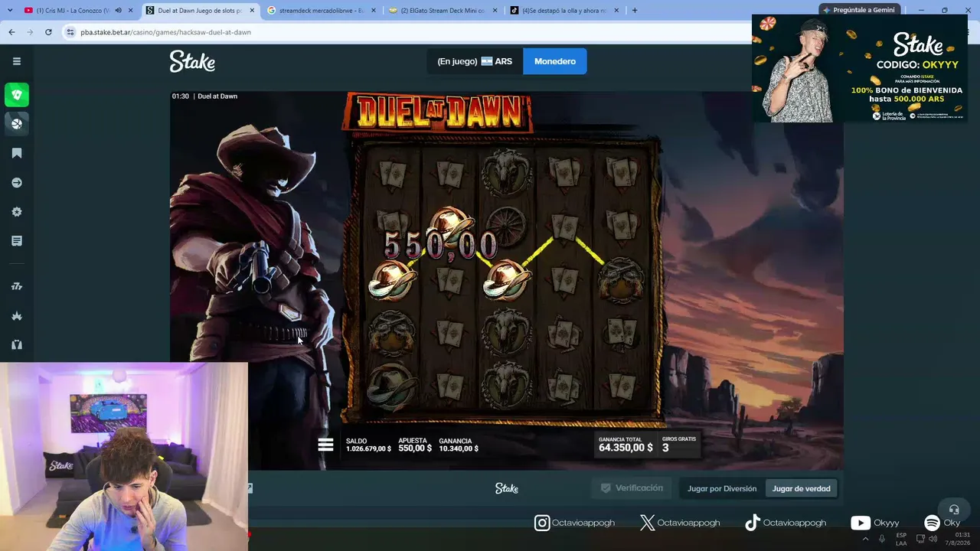Switch to Se destapó la olla tab
The width and height of the screenshot is (980, 551).
point(563,11)
